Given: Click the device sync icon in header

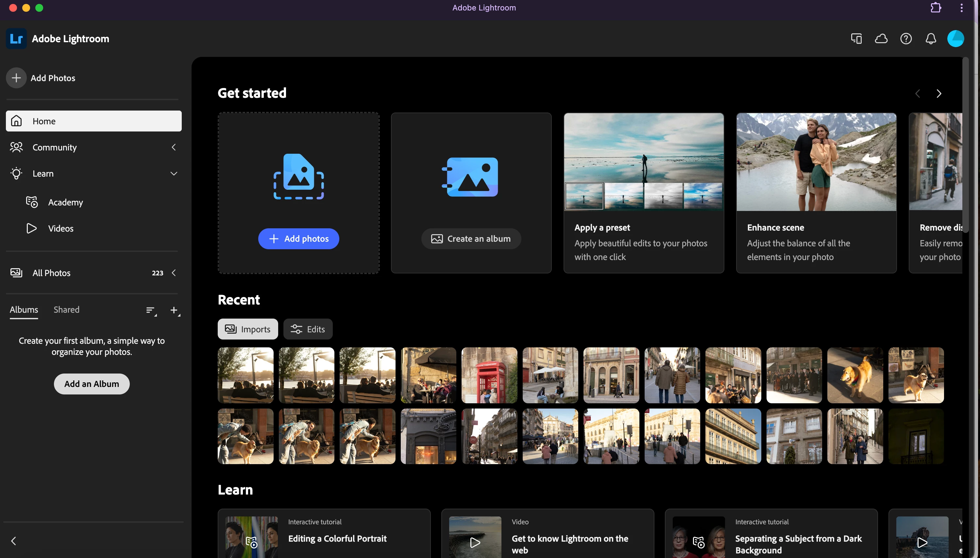Looking at the screenshot, I should click(x=856, y=39).
